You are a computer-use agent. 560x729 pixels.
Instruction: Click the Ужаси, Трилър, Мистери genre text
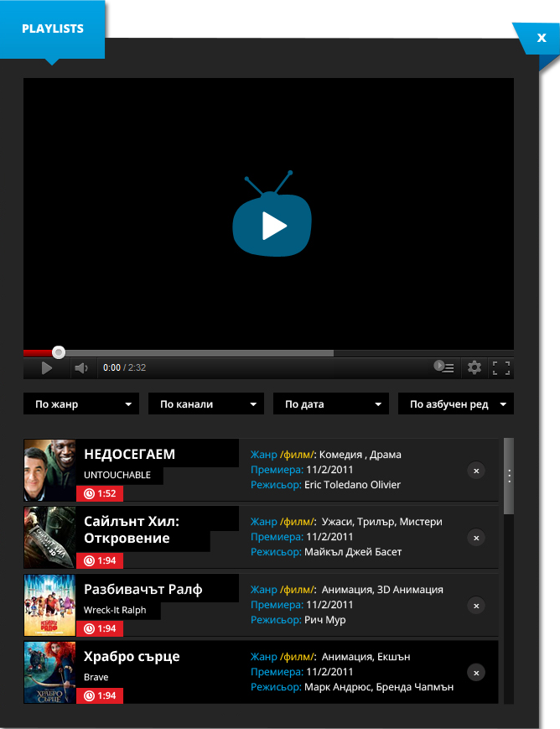tap(382, 522)
